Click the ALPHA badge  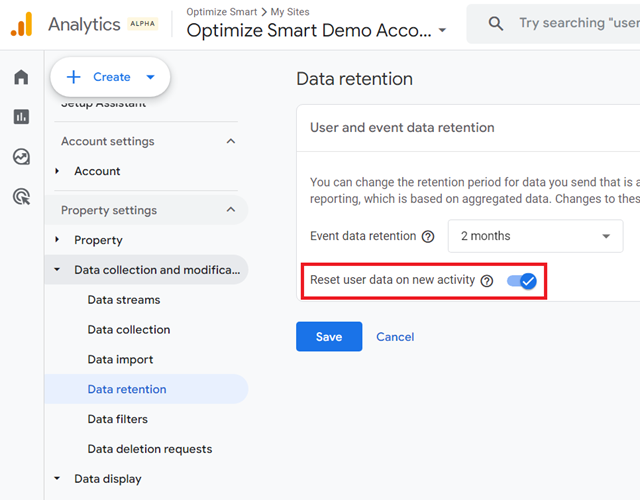click(x=142, y=24)
